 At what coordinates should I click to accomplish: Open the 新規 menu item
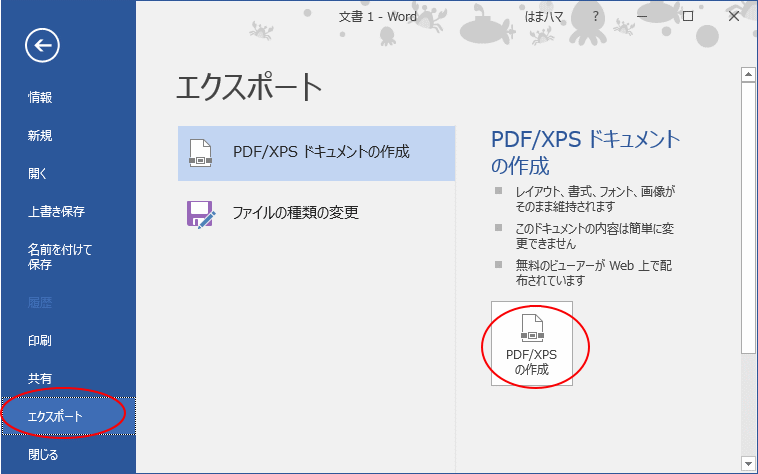tap(40, 136)
